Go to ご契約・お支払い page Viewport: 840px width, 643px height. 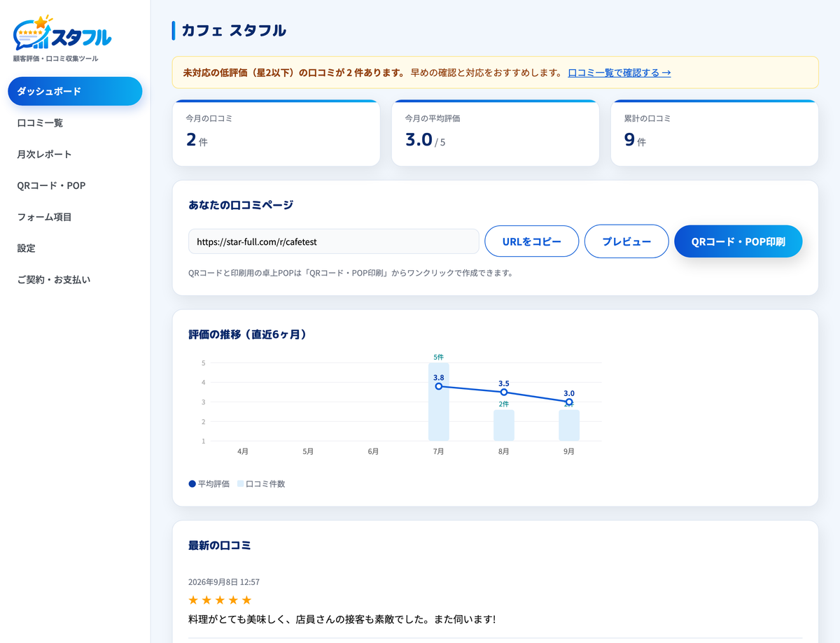pyautogui.click(x=75, y=279)
